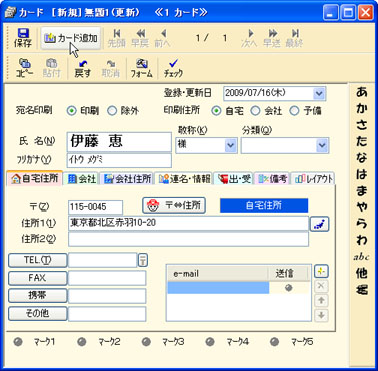Expand the 敬称 dropdown showing 様
This screenshot has width=378, height=371.
(x=231, y=145)
